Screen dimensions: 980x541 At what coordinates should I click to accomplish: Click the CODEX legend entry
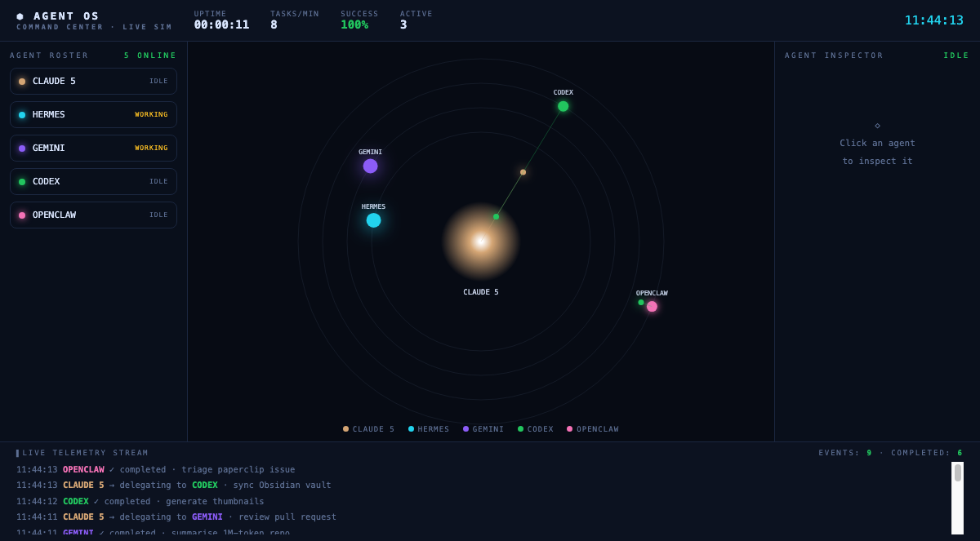[x=536, y=429]
